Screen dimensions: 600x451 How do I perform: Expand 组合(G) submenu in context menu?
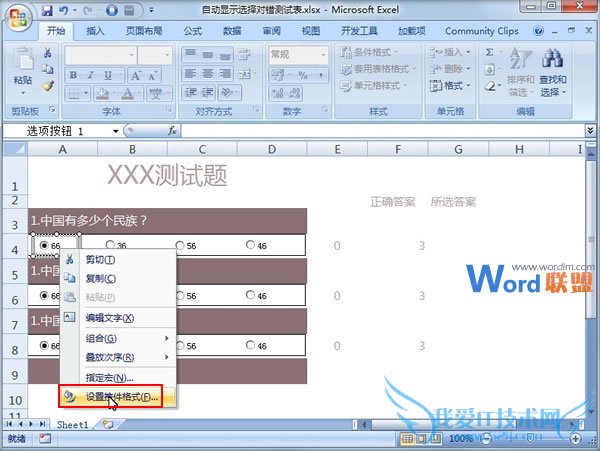[x=118, y=338]
